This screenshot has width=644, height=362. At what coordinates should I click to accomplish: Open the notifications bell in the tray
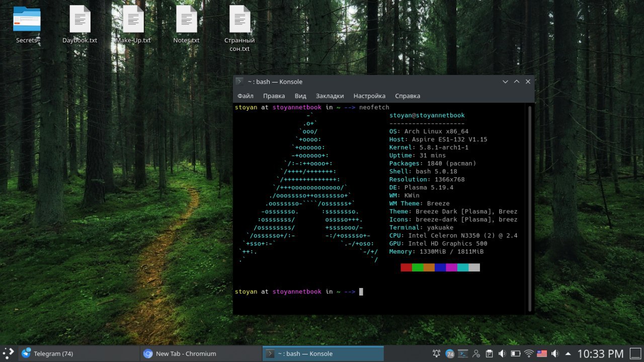[436, 353]
